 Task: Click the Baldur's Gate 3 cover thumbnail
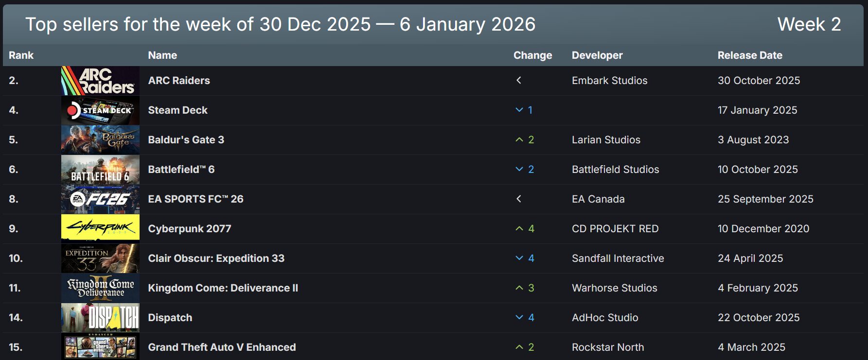[100, 140]
